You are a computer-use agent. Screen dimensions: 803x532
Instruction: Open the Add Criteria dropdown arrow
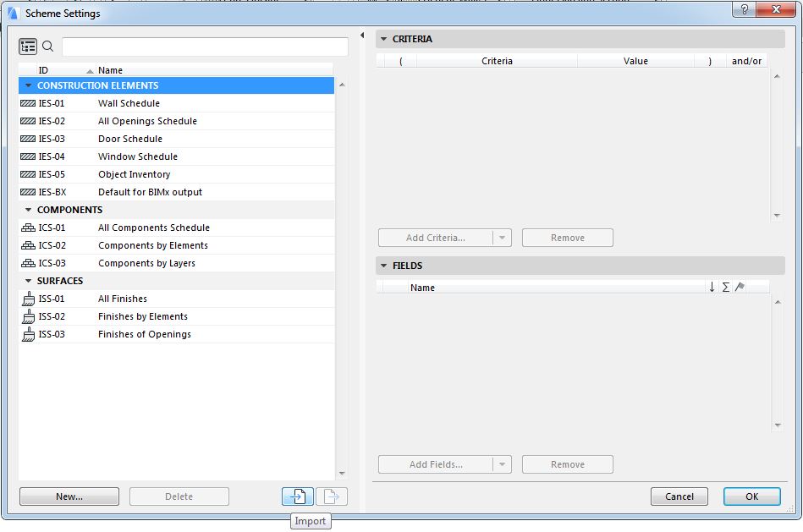(502, 238)
